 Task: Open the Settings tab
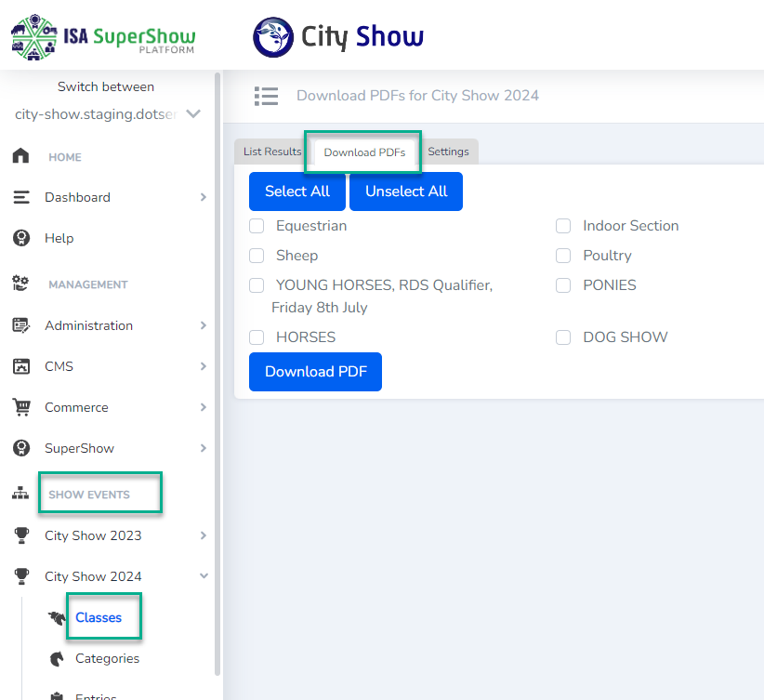448,152
